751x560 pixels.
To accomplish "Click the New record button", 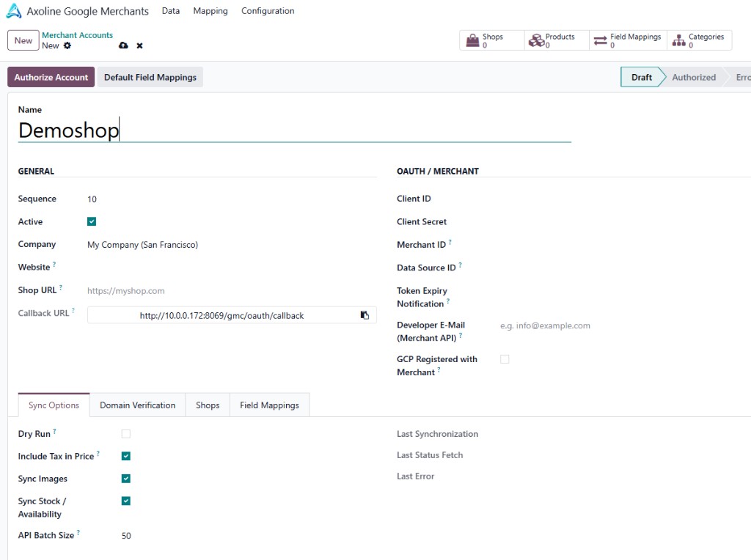I will [x=23, y=40].
